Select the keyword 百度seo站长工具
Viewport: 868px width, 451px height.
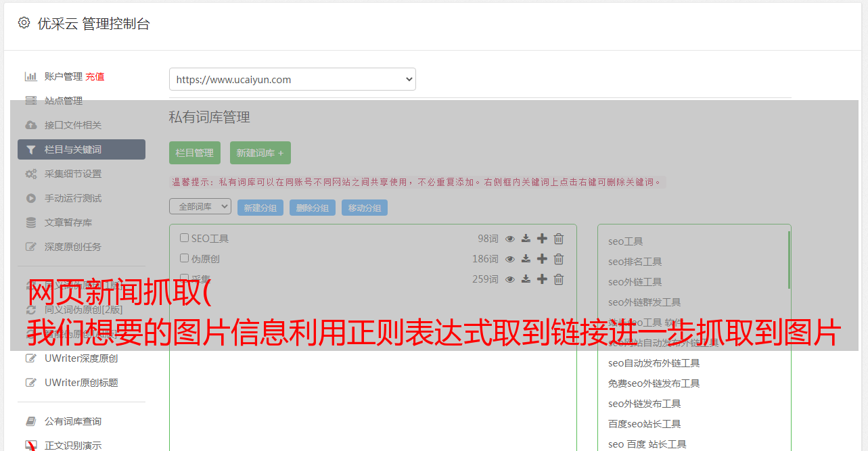coord(644,424)
